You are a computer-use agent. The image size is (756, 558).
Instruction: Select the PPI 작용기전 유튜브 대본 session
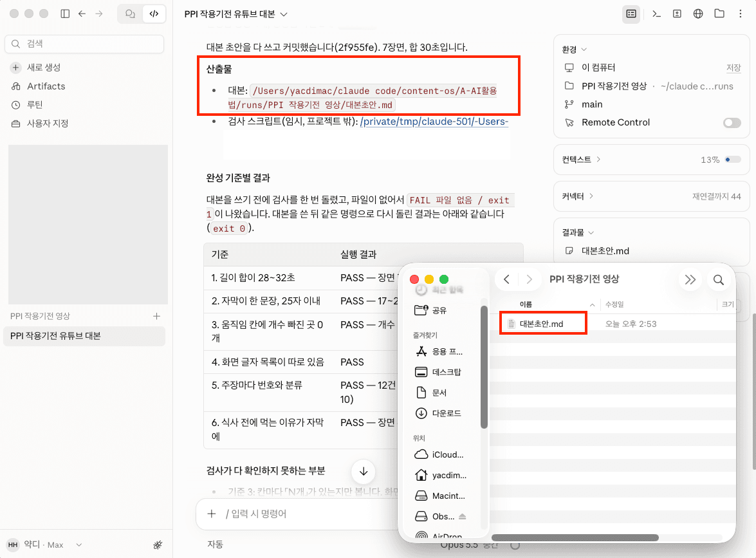point(84,336)
